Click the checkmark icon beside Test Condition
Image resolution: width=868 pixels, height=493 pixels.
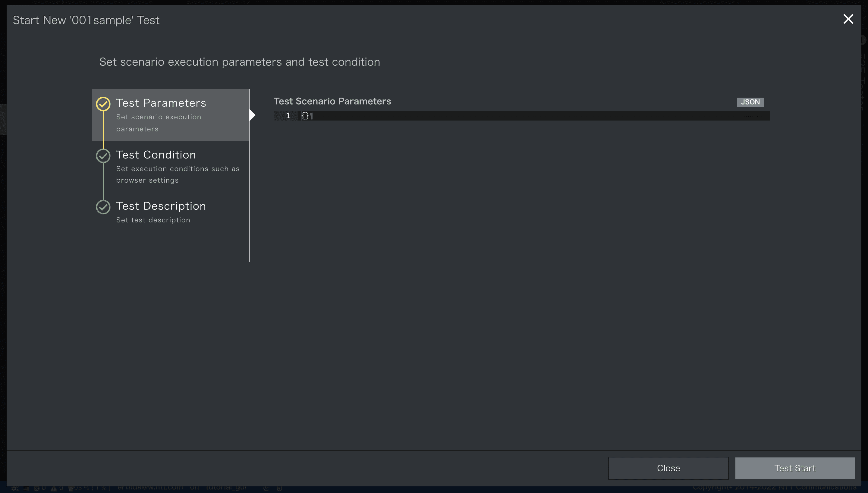pos(103,156)
